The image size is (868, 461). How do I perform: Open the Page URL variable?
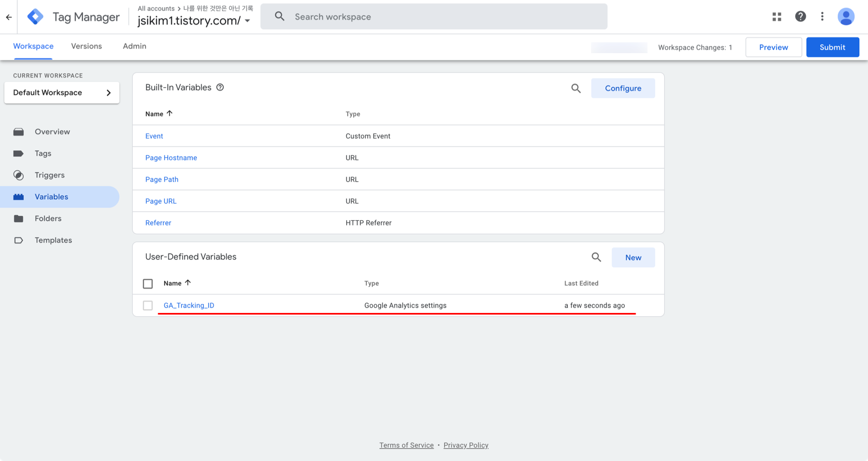point(161,201)
